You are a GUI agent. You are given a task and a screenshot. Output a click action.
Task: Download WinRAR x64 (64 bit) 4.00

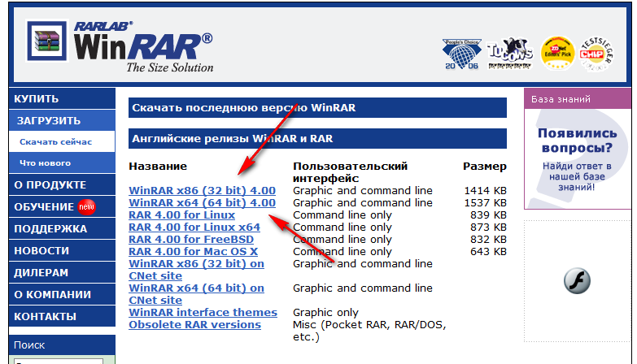click(202, 203)
